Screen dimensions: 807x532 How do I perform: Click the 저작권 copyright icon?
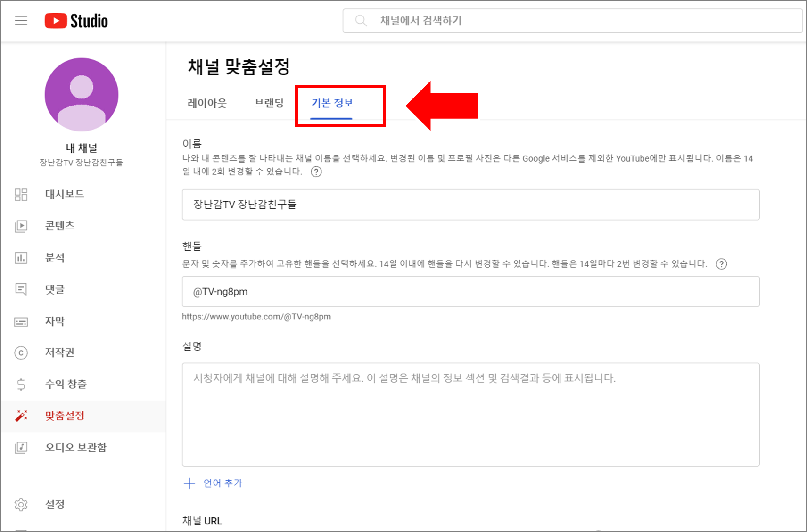pos(21,352)
